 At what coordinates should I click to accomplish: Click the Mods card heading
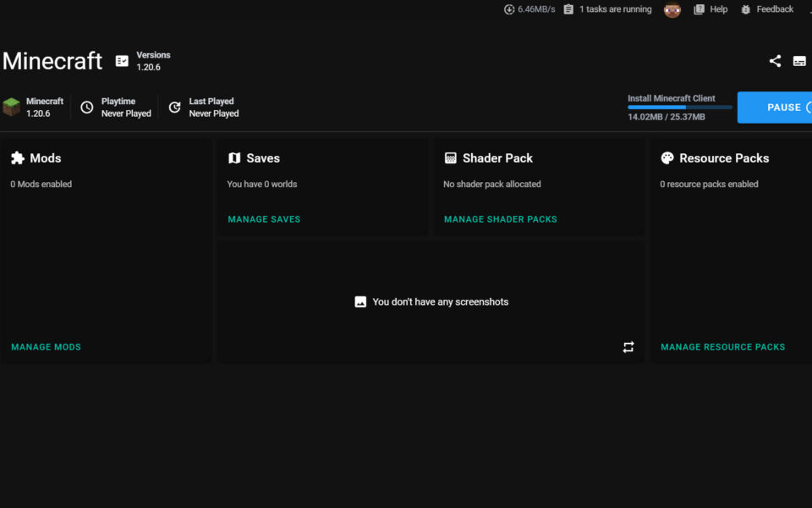tap(46, 158)
